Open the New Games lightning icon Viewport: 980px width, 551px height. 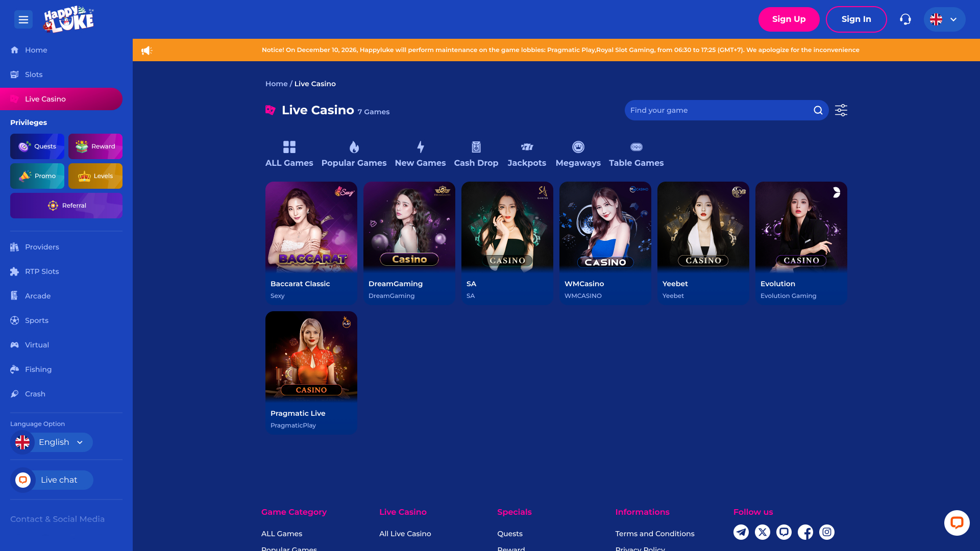pos(420,147)
